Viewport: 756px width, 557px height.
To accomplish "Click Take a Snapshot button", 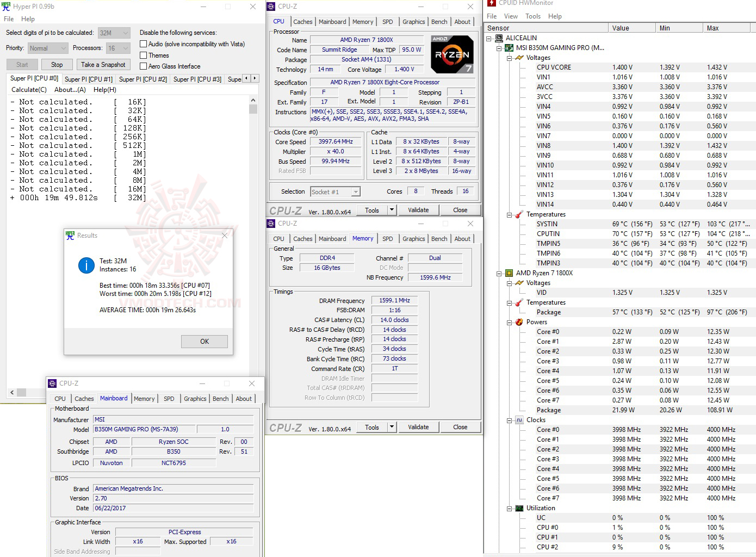I will pos(103,65).
